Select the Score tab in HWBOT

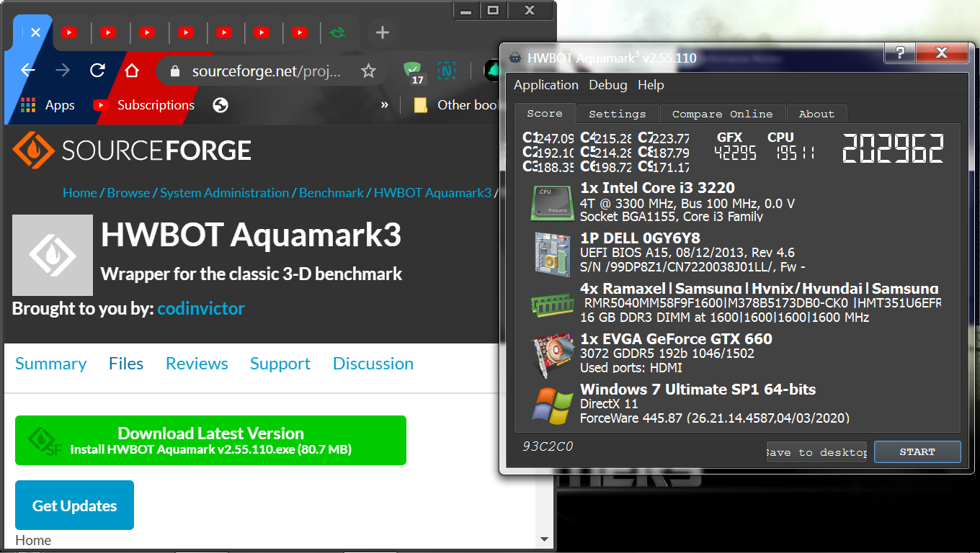(545, 114)
